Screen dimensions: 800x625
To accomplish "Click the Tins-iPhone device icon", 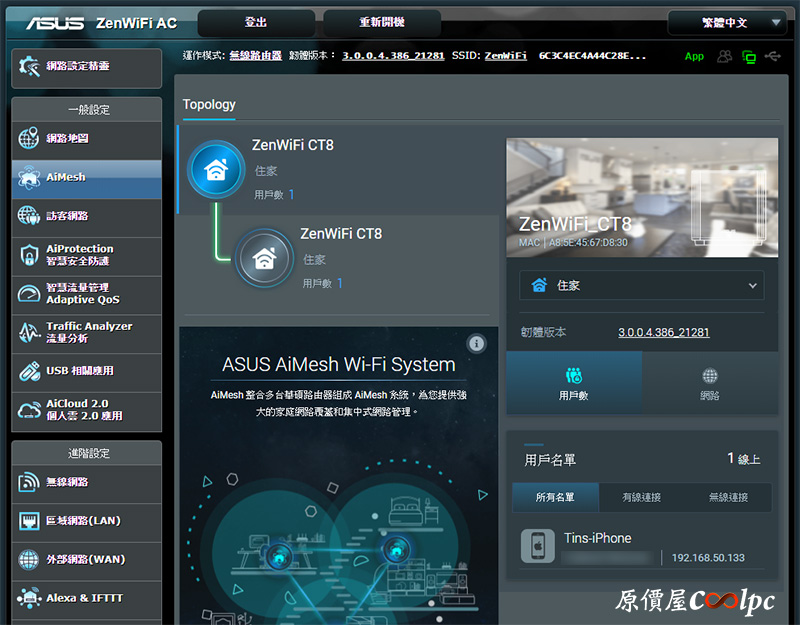I will [537, 546].
